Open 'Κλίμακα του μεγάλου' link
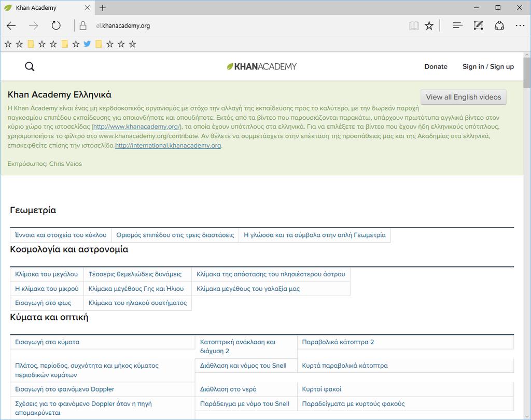Viewport: 531px width, 420px height. tap(46, 274)
